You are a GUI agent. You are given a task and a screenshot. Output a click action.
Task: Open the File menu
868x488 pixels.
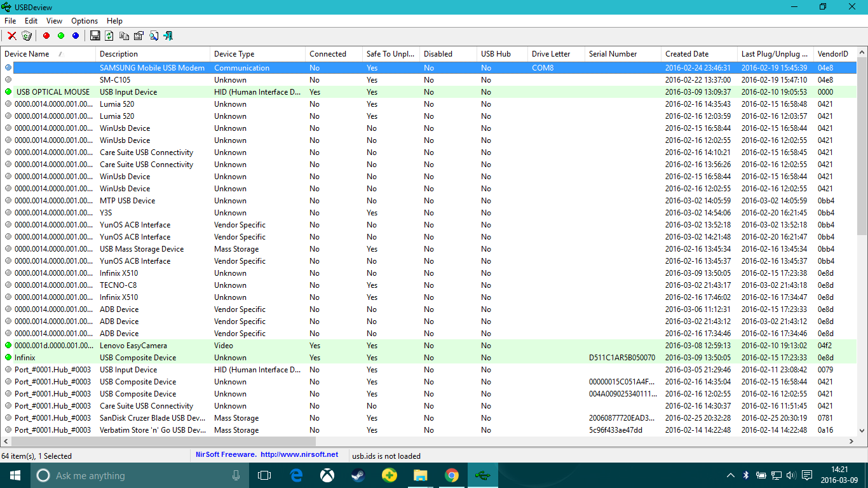tap(10, 21)
